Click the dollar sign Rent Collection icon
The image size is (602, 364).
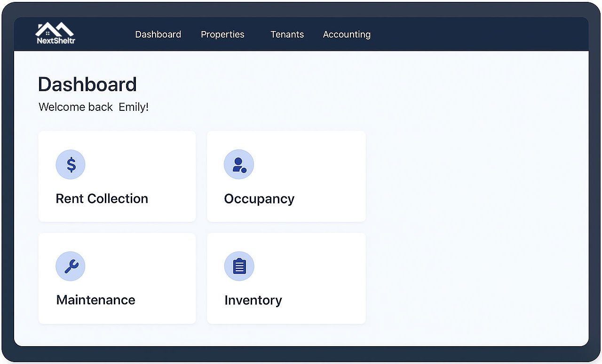point(71,164)
